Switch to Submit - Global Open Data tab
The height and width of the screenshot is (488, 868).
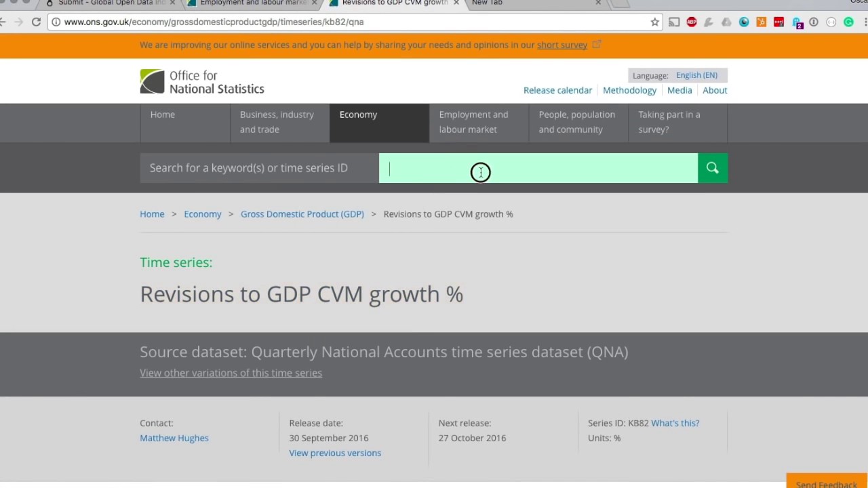click(x=108, y=3)
